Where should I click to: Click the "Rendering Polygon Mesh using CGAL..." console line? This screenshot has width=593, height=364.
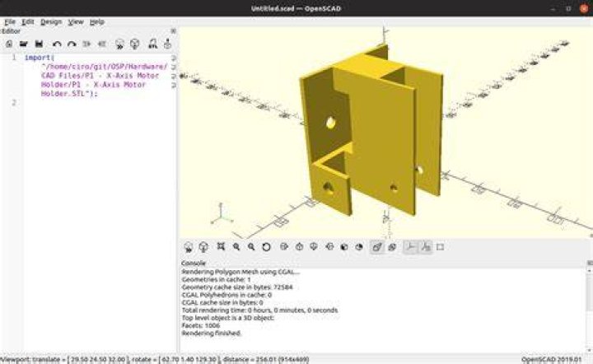(240, 272)
